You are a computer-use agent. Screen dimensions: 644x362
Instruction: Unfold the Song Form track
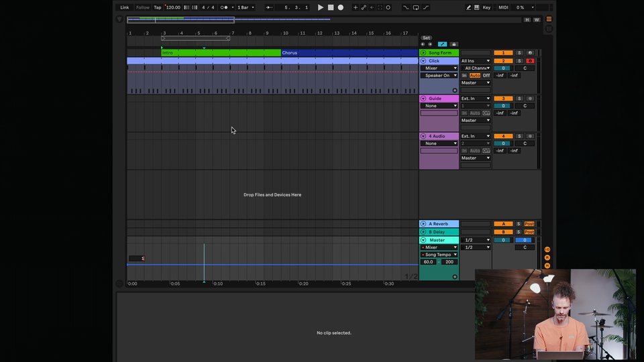pyautogui.click(x=423, y=53)
